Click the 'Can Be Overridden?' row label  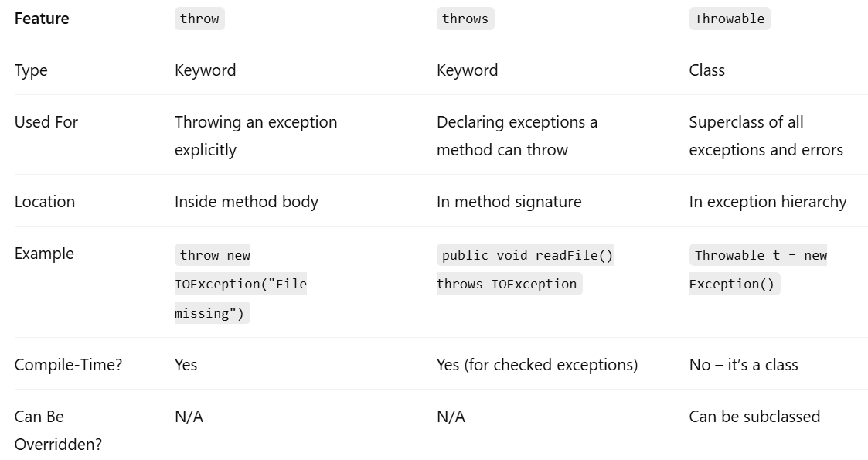coord(58,430)
